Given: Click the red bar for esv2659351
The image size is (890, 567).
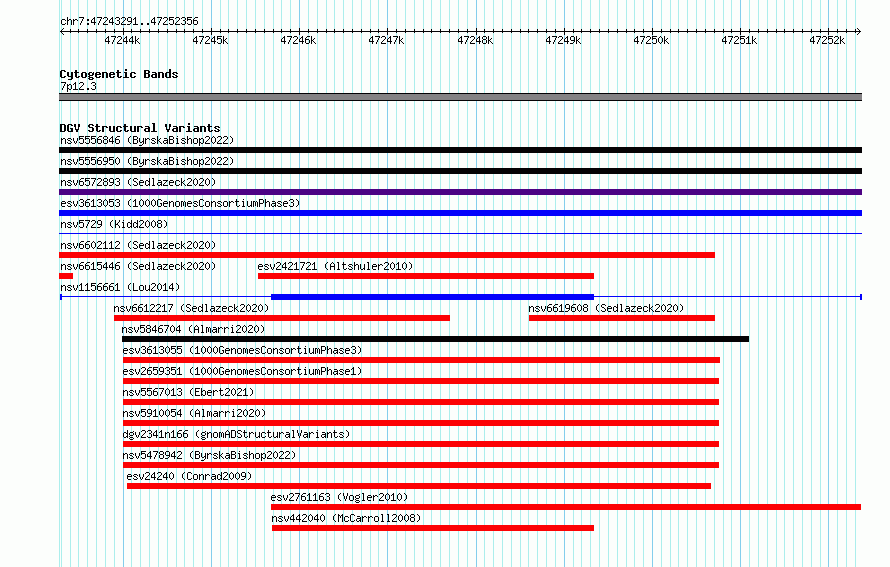Looking at the screenshot, I should tap(421, 381).
